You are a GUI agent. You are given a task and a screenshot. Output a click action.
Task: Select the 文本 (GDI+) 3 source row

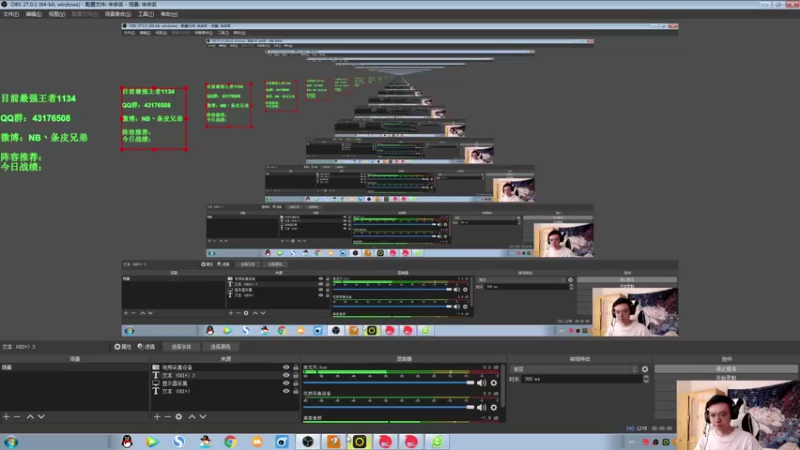tap(224, 375)
